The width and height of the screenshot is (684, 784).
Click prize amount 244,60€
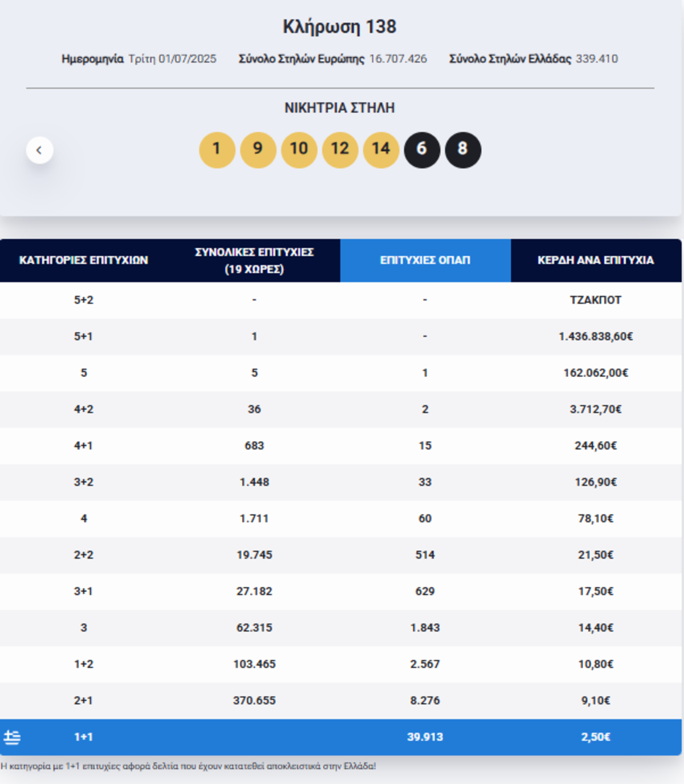click(x=596, y=446)
